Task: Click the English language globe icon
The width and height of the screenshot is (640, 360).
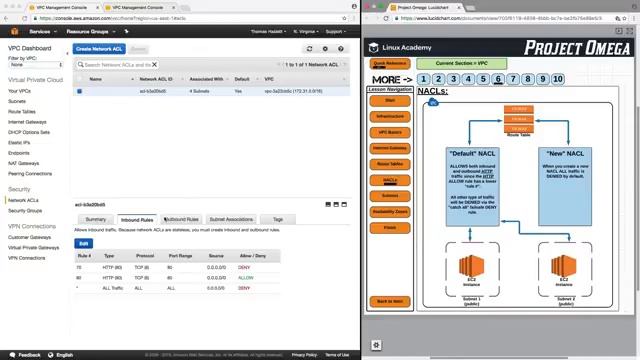Action: (51, 355)
